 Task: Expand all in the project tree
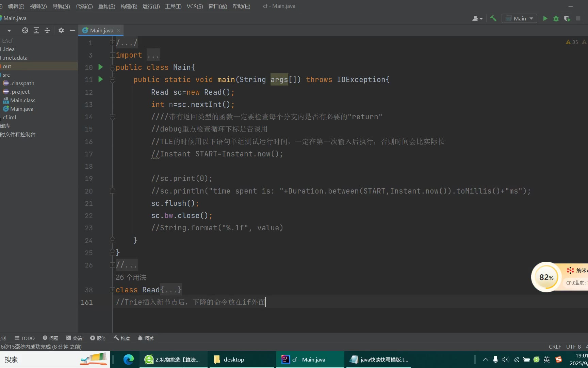tap(36, 30)
